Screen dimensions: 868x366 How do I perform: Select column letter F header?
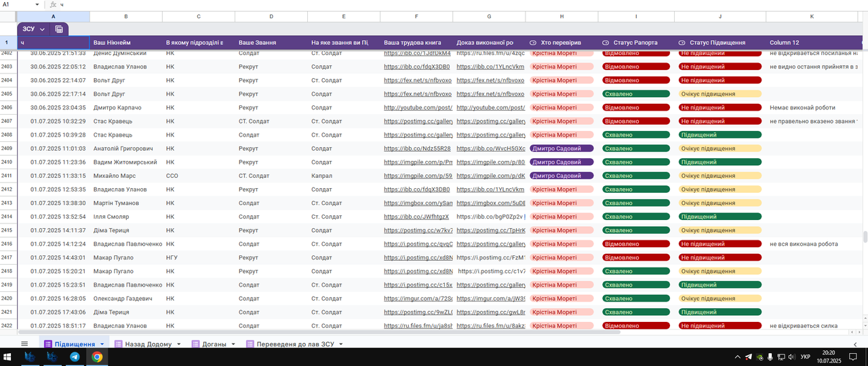tap(416, 16)
